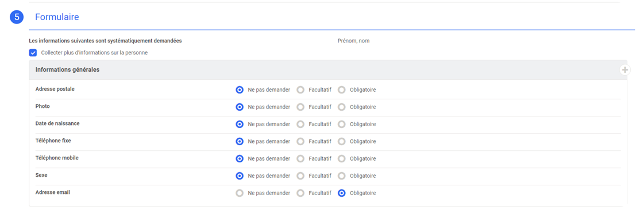Image resolution: width=644 pixels, height=210 pixels.
Task: Select Facultatif for Téléphone mobile
Action: (300, 159)
